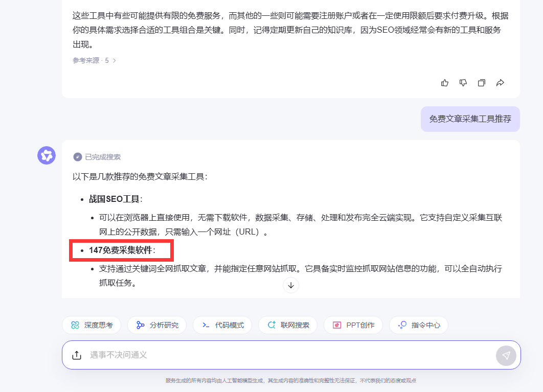543x392 pixels.
Task: Open 指令中心 panel
Action: [x=419, y=325]
